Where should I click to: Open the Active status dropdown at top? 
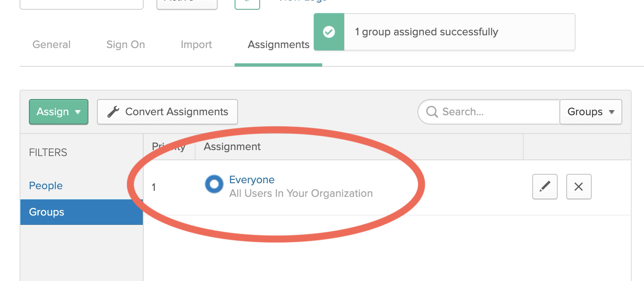click(x=187, y=2)
